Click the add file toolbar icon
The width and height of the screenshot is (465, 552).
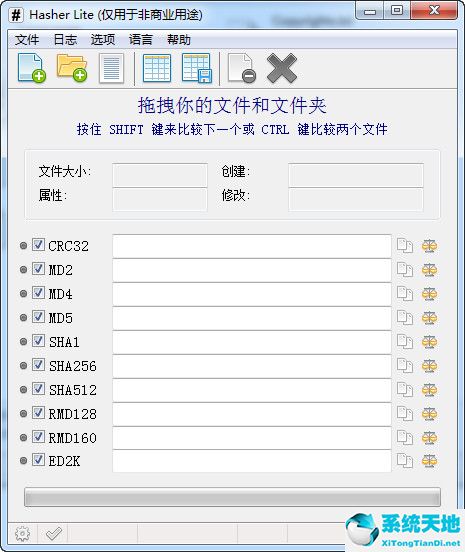(32, 68)
